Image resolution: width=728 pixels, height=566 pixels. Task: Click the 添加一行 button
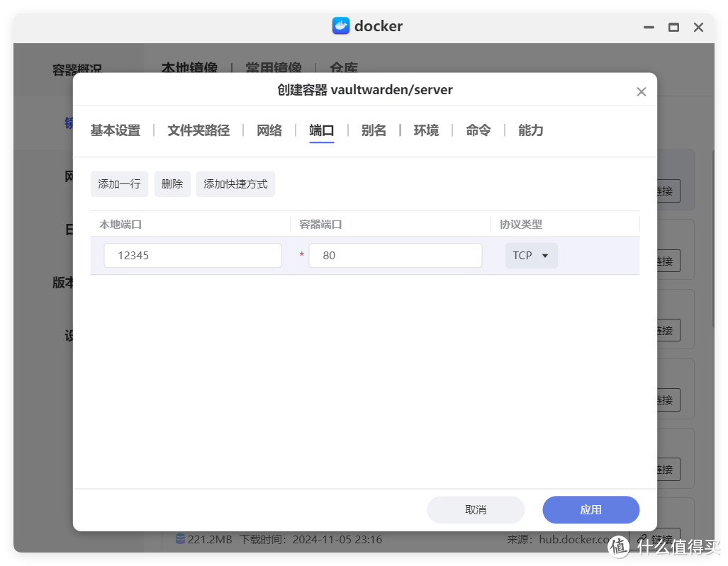[x=119, y=184]
